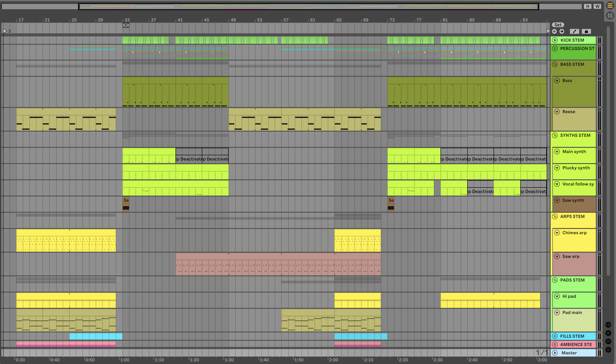Click bar 49 in the beat-time ruler

tap(233, 20)
